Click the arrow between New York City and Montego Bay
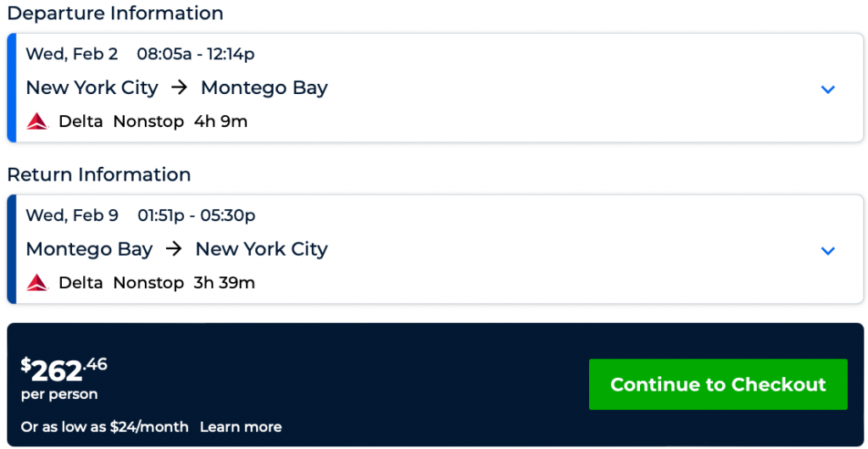 (179, 87)
